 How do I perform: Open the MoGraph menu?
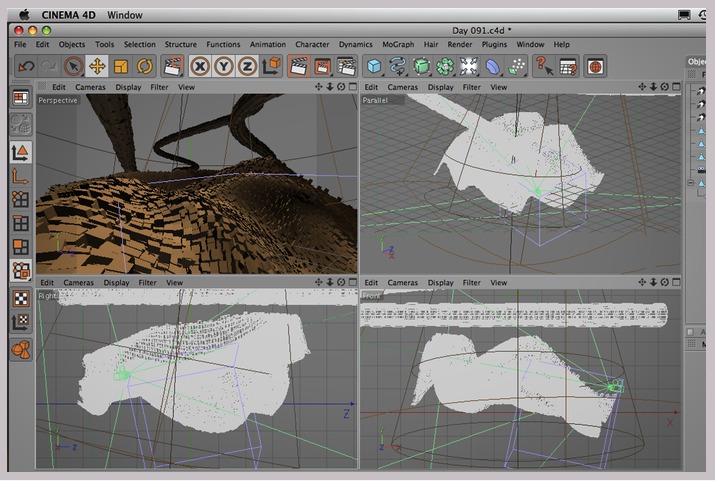pyautogui.click(x=397, y=44)
